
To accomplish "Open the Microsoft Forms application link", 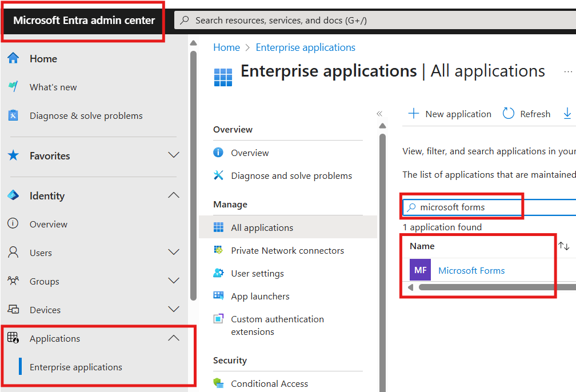I will (471, 270).
